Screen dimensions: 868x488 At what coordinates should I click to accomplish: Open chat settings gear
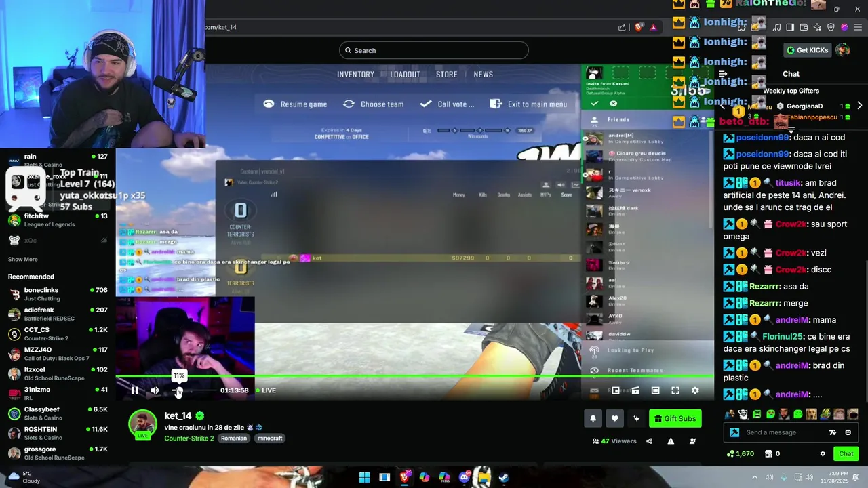823,453
